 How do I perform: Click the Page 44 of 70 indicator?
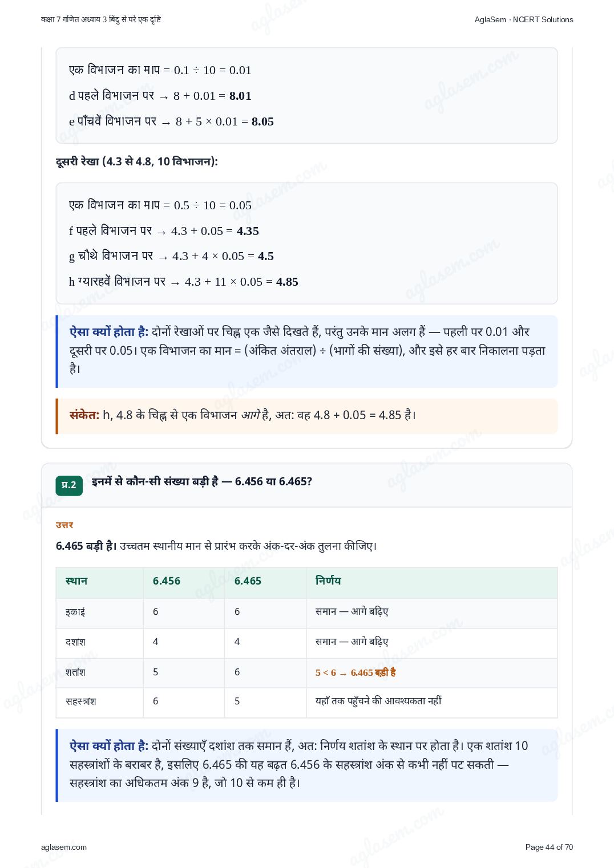point(549,847)
